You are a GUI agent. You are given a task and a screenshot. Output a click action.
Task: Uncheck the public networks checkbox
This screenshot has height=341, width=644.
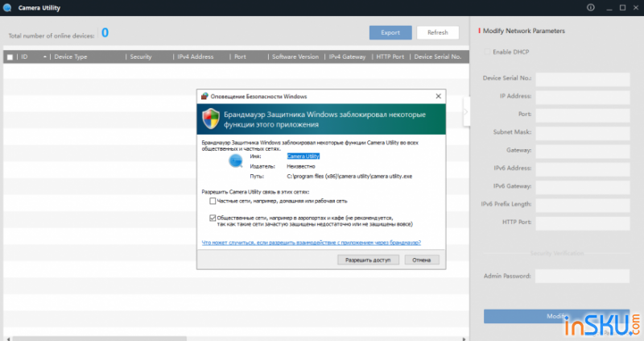click(213, 218)
